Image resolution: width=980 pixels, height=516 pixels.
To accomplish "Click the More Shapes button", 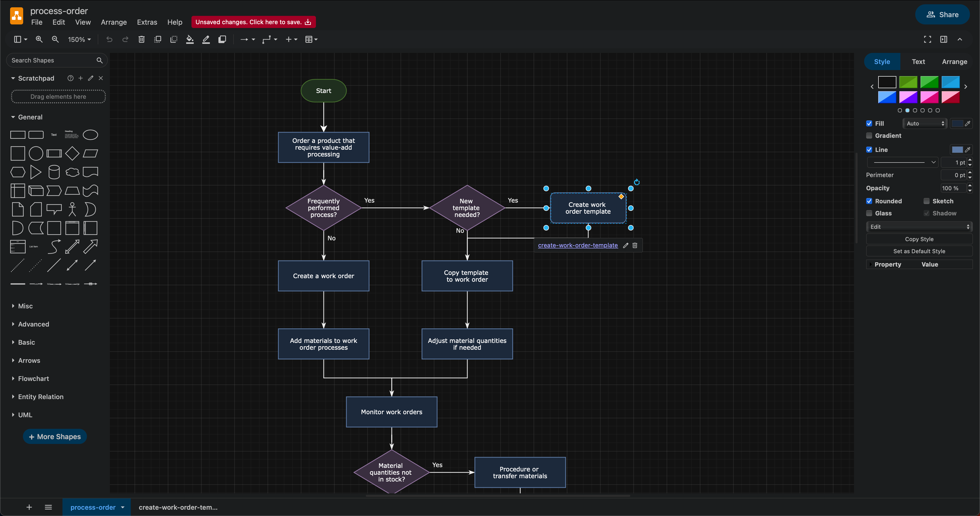I will pos(54,436).
